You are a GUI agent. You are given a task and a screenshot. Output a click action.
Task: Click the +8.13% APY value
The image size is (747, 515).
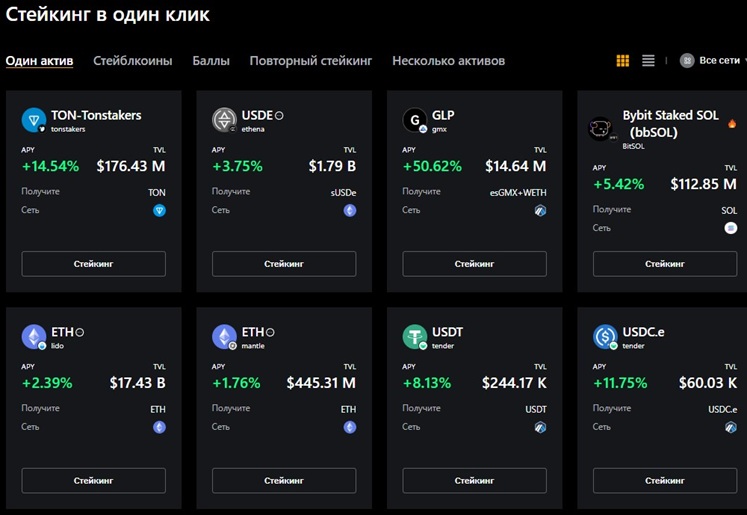coord(427,383)
